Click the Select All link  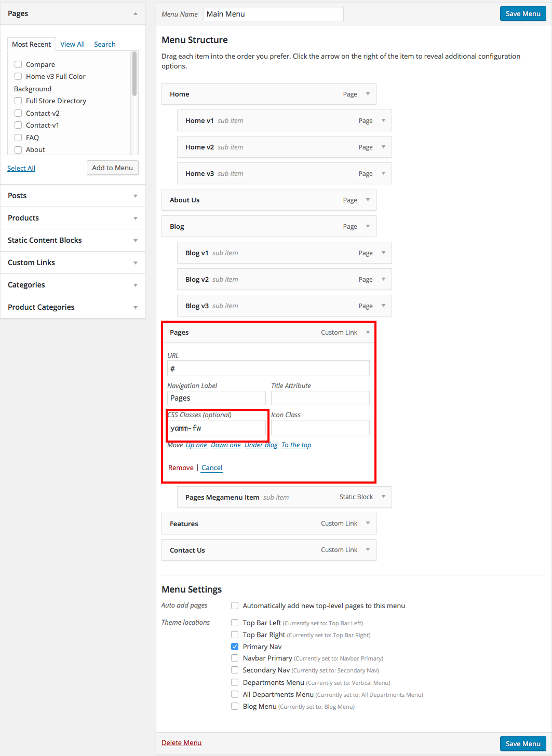pos(21,168)
